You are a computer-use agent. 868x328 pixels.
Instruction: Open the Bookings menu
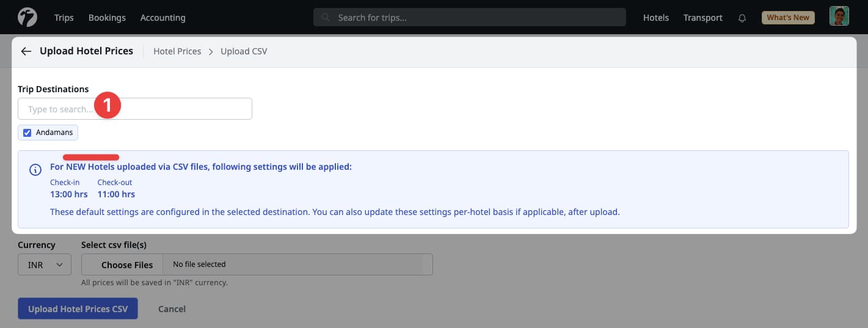tap(107, 18)
